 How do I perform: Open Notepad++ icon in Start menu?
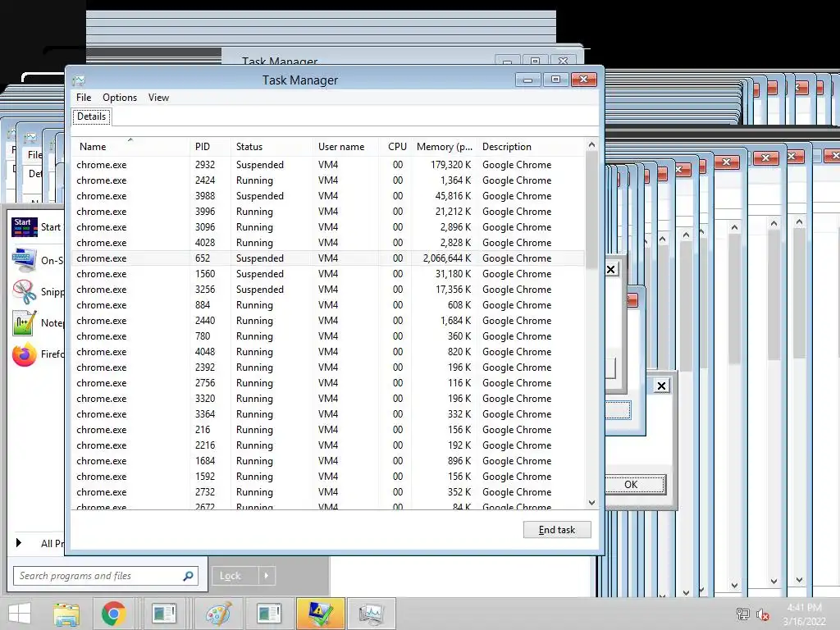click(24, 323)
